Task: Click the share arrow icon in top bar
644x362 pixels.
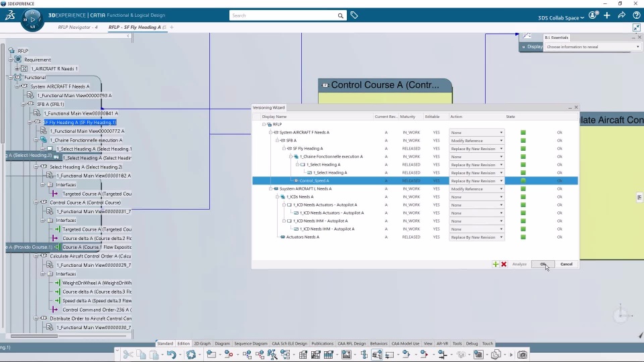Action: pos(622,15)
